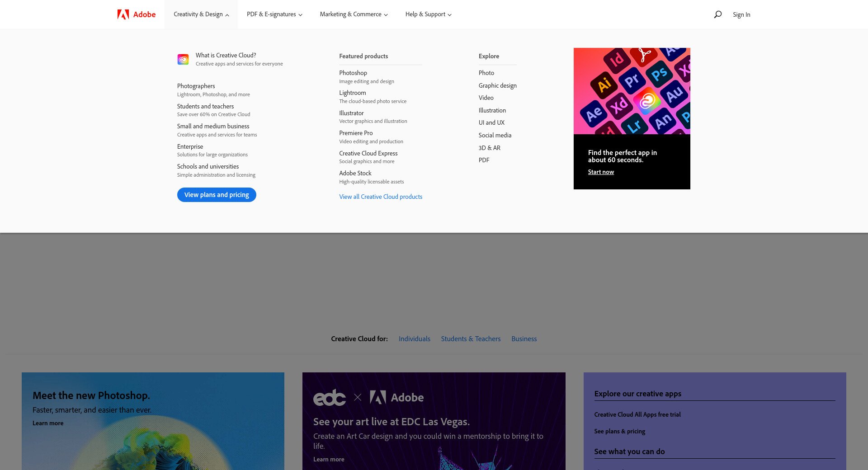The height and width of the screenshot is (470, 868).
Task: Click the Sign In link
Action: tap(741, 14)
